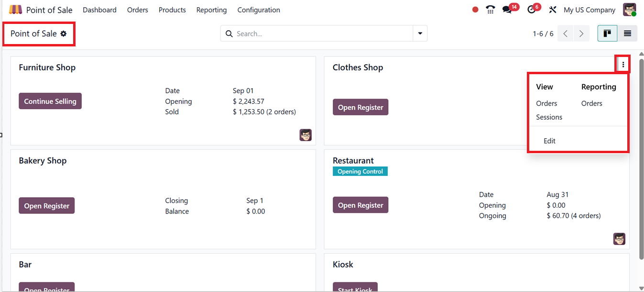Open the VoIP phone icon
This screenshot has height=292, width=644.
point(491,10)
